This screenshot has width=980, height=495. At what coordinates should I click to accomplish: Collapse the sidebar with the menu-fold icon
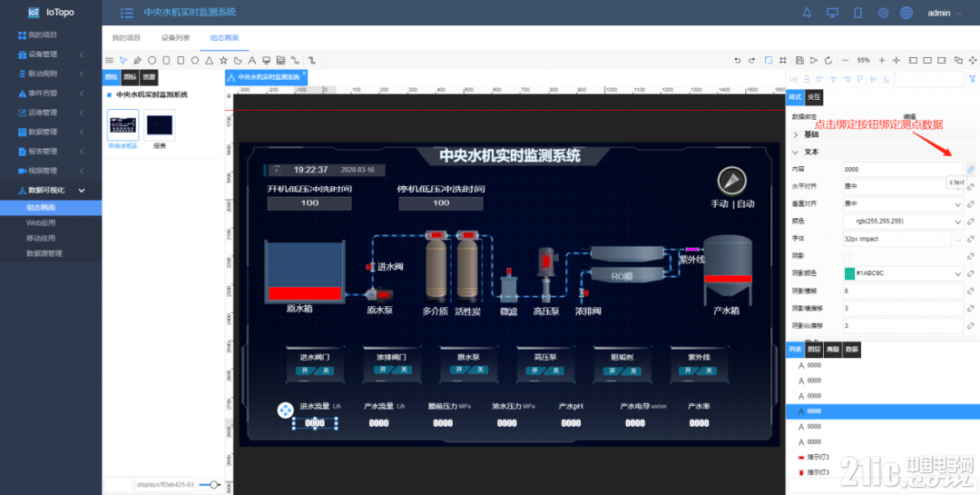pyautogui.click(x=127, y=13)
